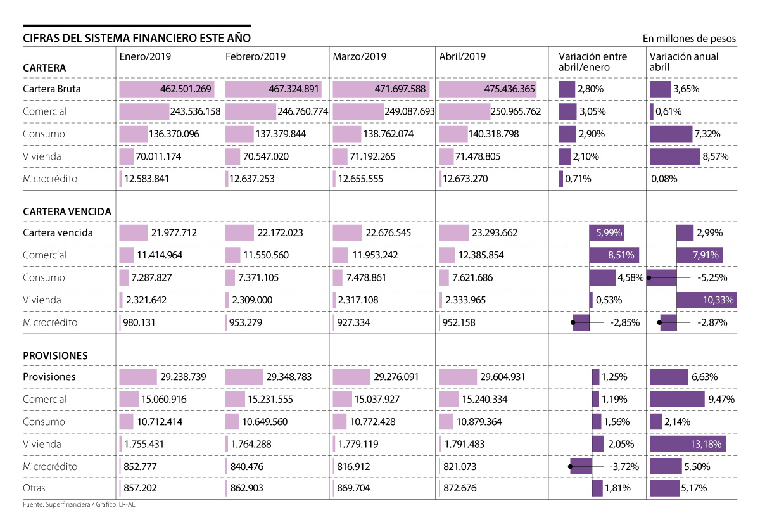Click the "En millones de pesos" note
The image size is (760, 532).
point(689,39)
